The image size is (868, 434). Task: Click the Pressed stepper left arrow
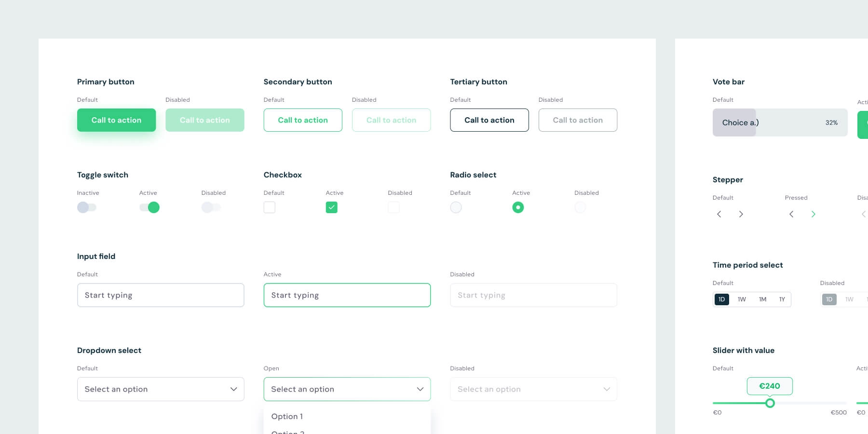point(791,214)
